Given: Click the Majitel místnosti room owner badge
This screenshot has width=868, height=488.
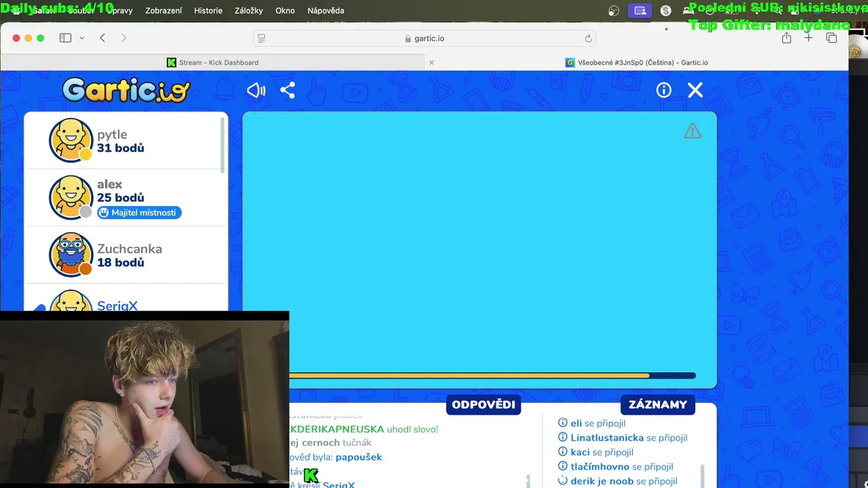Looking at the screenshot, I should click(x=139, y=212).
